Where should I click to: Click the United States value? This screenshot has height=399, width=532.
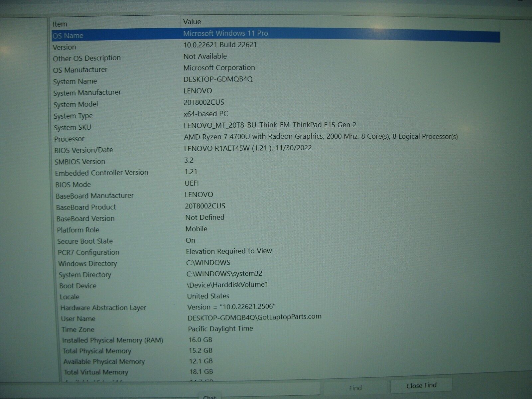(x=208, y=296)
